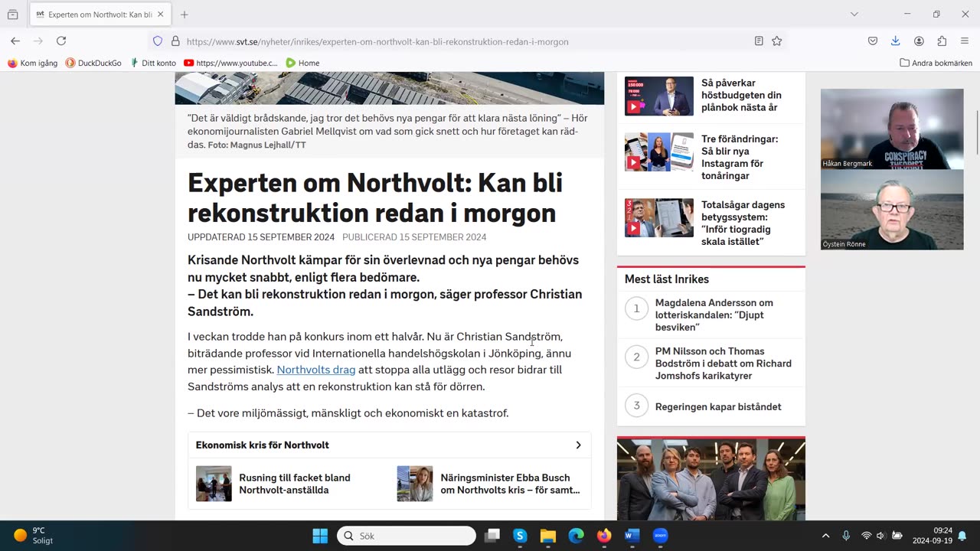Image resolution: width=980 pixels, height=551 pixels.
Task: Open the extensions puzzle icon
Action: tap(942, 41)
